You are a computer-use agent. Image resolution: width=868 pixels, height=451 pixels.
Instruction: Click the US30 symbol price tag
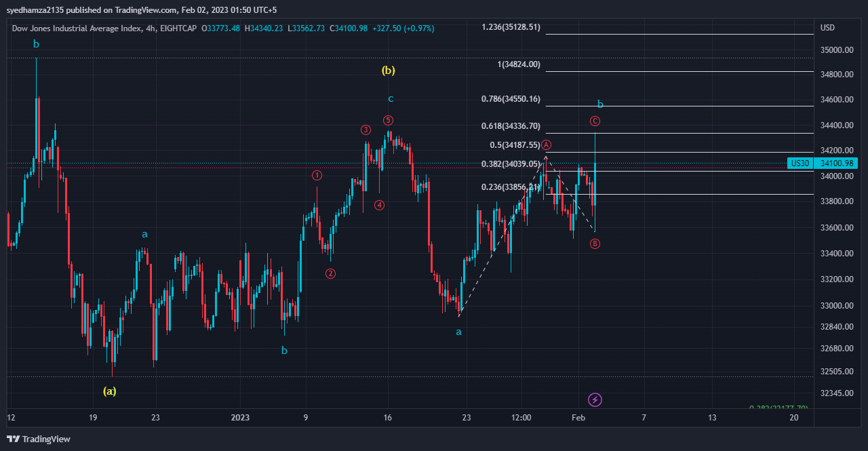pos(800,163)
